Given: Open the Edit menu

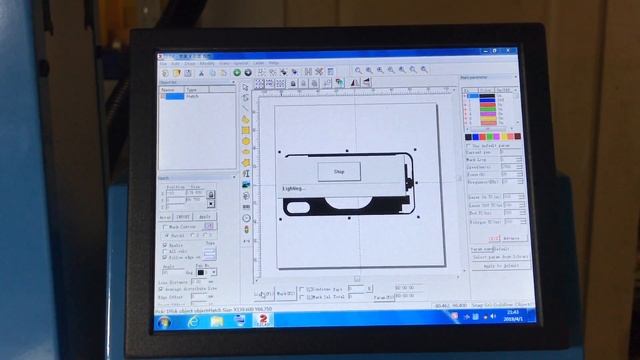Looking at the screenshot, I should (176, 64).
